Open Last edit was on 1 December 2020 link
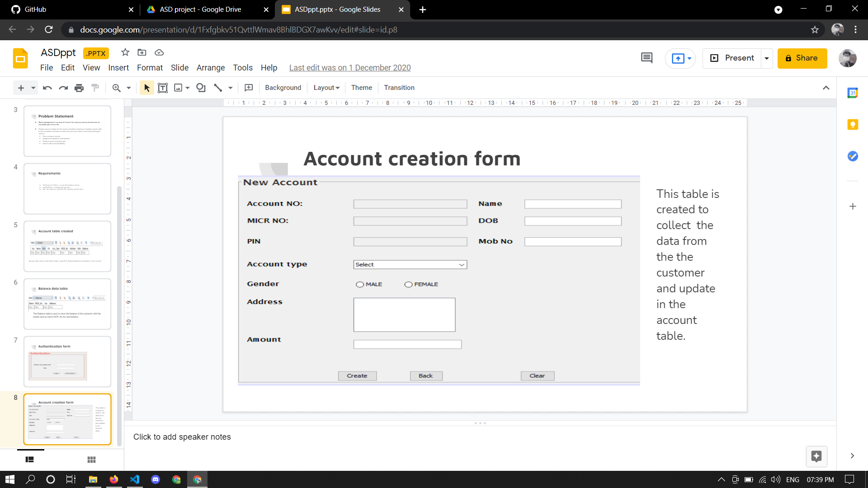Screen dimensions: 868x488 click(350, 68)
